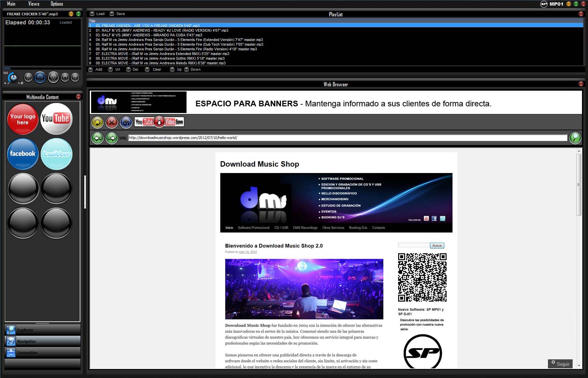Image resolution: width=588 pixels, height=378 pixels.
Task: Expand the Favourites panel section
Action: coord(42,353)
